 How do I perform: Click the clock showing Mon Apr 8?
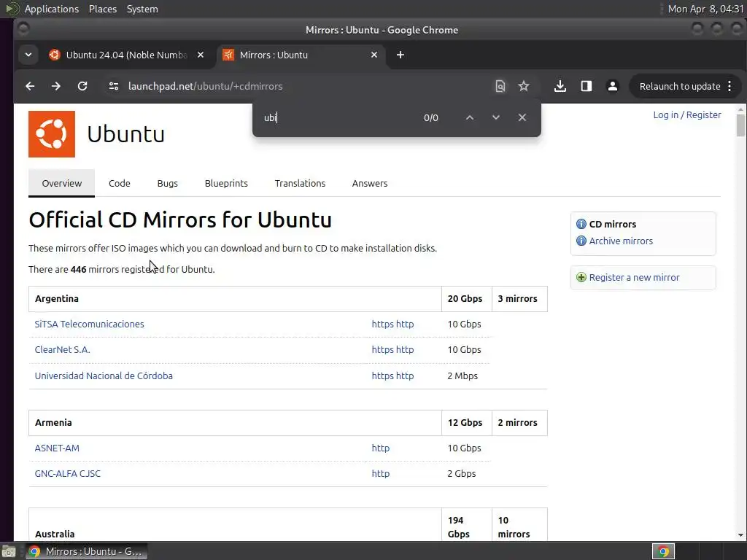tap(705, 9)
